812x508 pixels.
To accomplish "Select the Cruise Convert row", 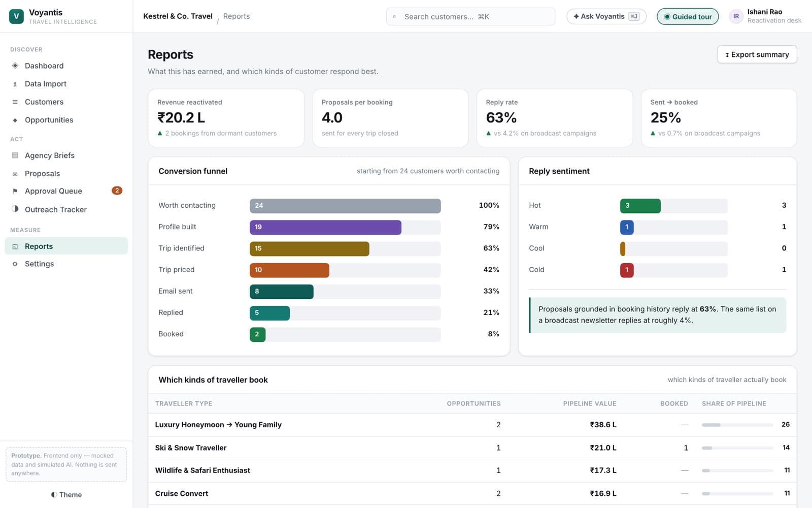I will click(x=472, y=493).
